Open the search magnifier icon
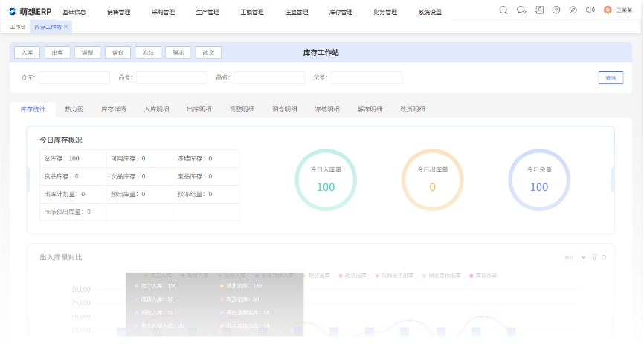644x364 pixels. pos(503,10)
